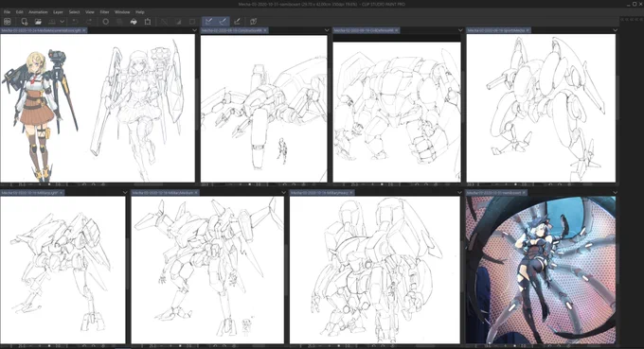Click the Clip Studio launcher icon
The image size is (644, 349).
8,22
